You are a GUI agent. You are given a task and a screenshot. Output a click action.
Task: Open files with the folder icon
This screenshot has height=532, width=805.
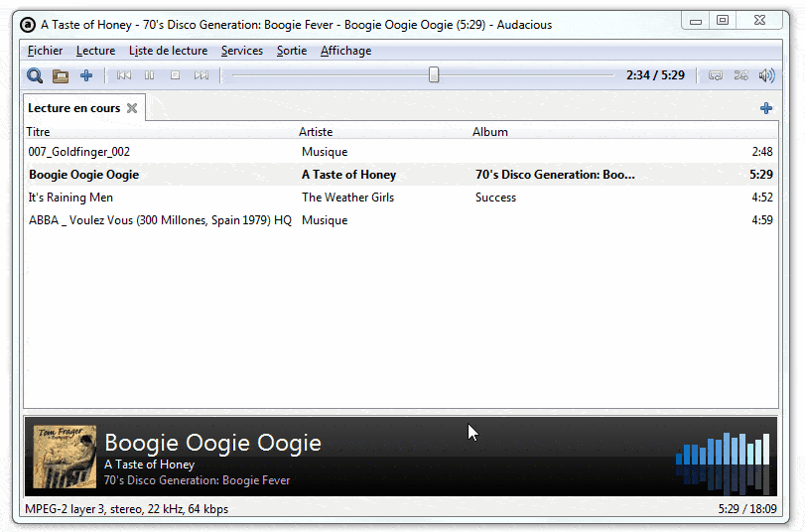(61, 75)
